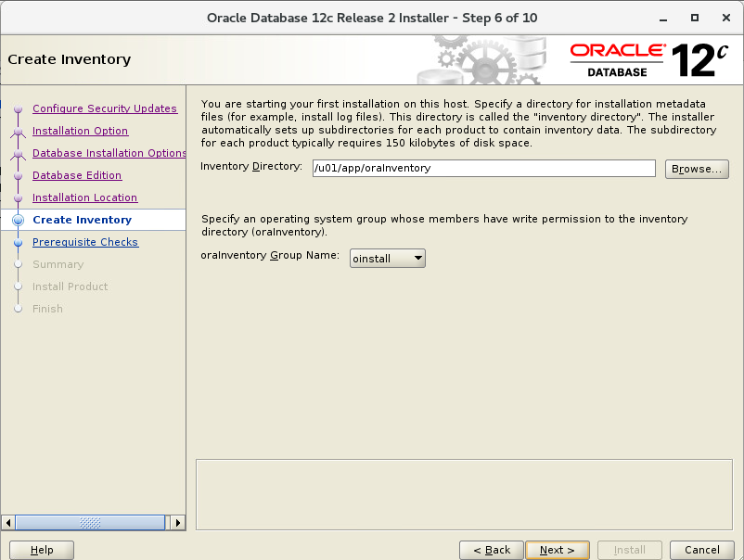Click the disabled Install button
This screenshot has width=744, height=560.
(629, 550)
